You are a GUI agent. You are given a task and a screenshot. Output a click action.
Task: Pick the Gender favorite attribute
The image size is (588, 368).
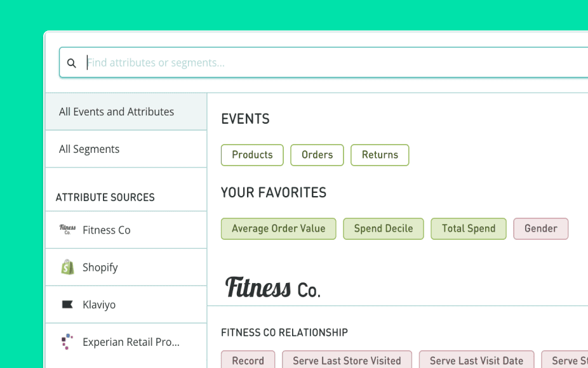(541, 228)
